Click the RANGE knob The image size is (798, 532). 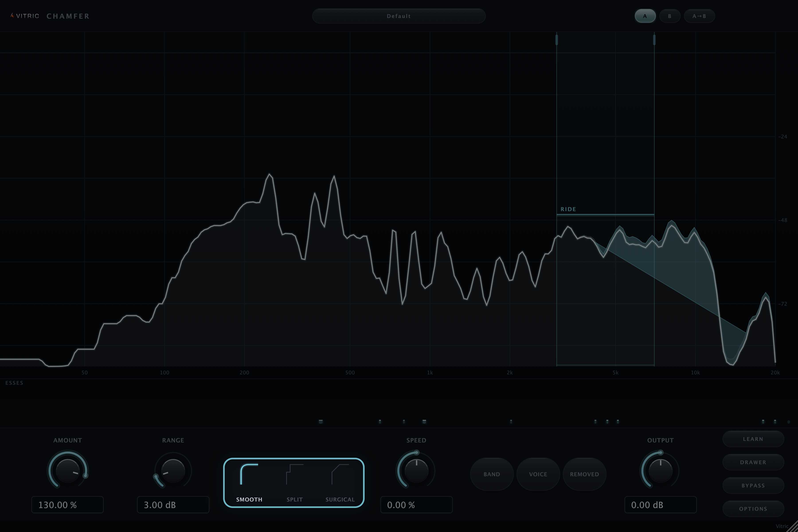pyautogui.click(x=173, y=471)
